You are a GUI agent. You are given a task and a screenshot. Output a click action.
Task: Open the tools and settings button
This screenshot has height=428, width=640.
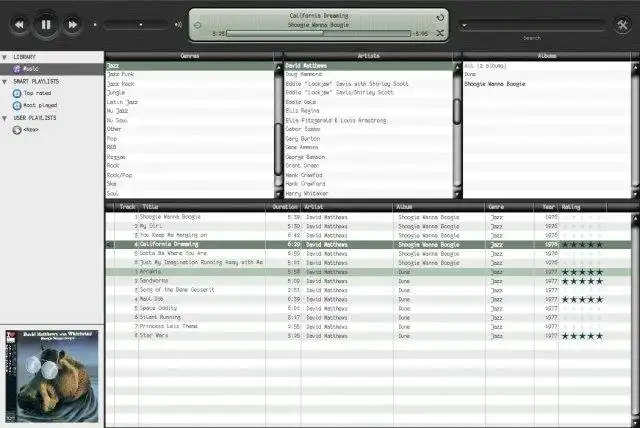click(622, 25)
